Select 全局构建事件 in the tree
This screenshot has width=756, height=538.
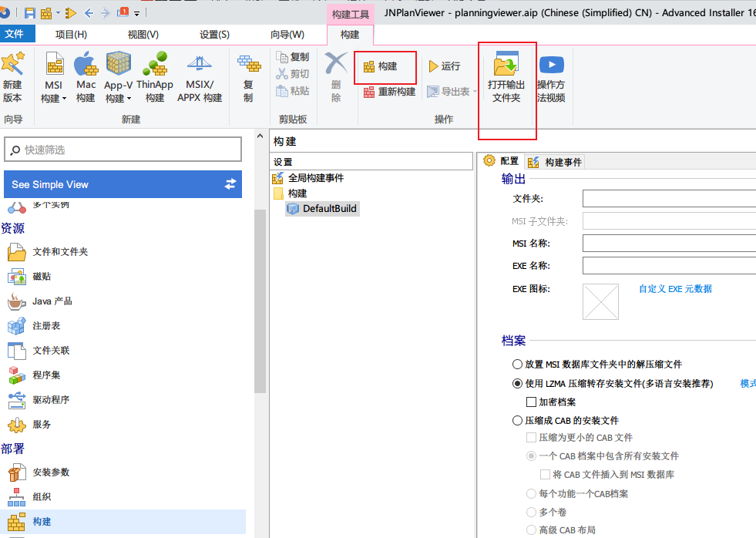[308, 178]
